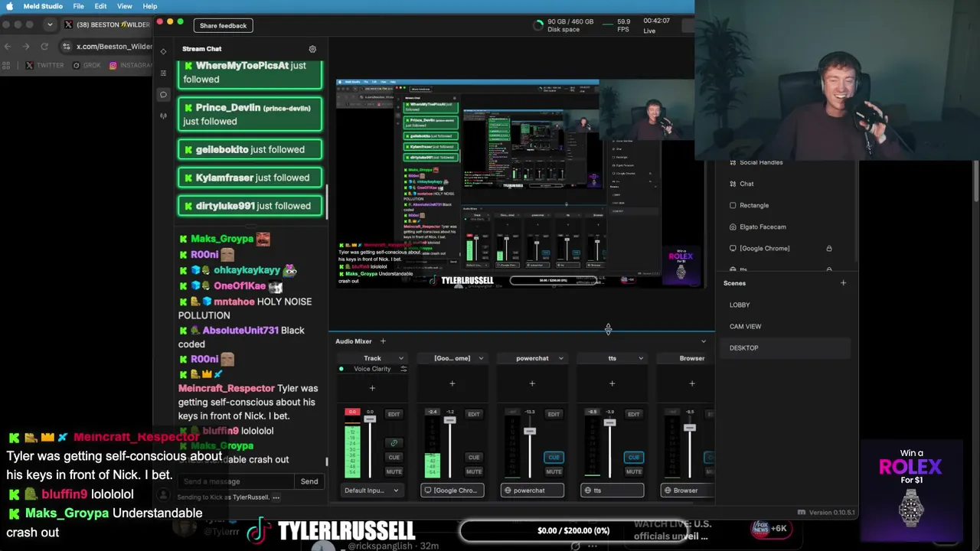980x551 pixels.
Task: Click the Share feedback button
Action: (x=223, y=26)
